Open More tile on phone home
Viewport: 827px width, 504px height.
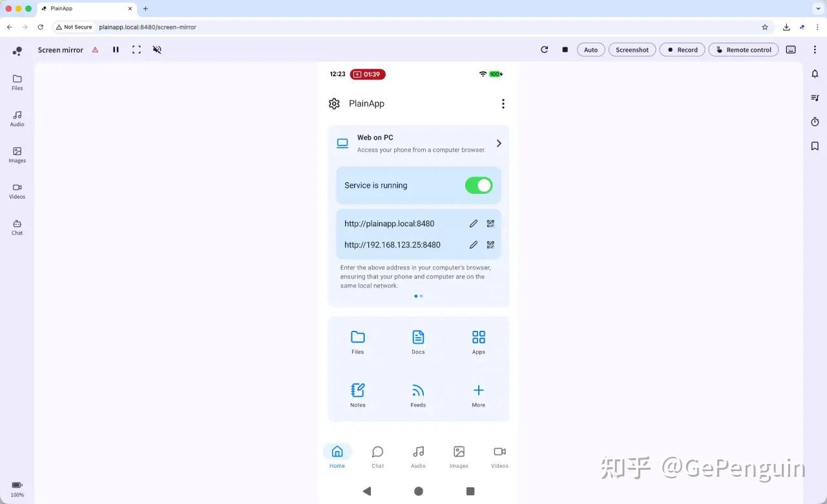[479, 395]
